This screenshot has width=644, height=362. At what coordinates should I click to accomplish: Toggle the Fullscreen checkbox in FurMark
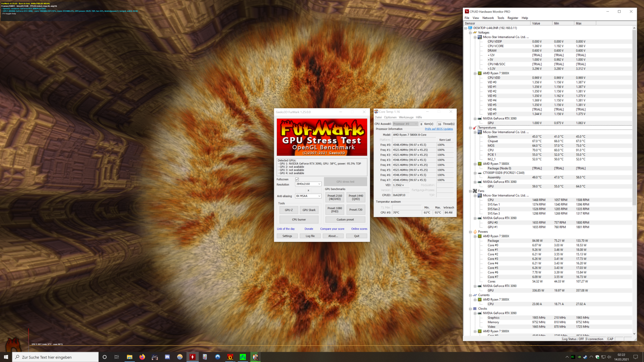point(297,179)
